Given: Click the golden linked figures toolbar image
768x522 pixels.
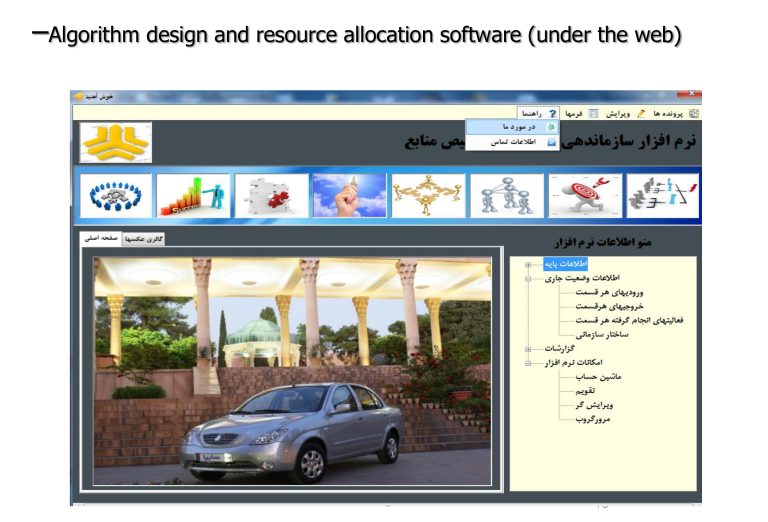Looking at the screenshot, I should 428,195.
